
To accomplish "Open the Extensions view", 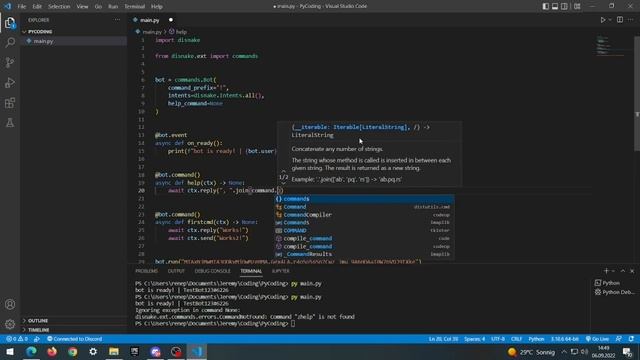I will (10, 102).
